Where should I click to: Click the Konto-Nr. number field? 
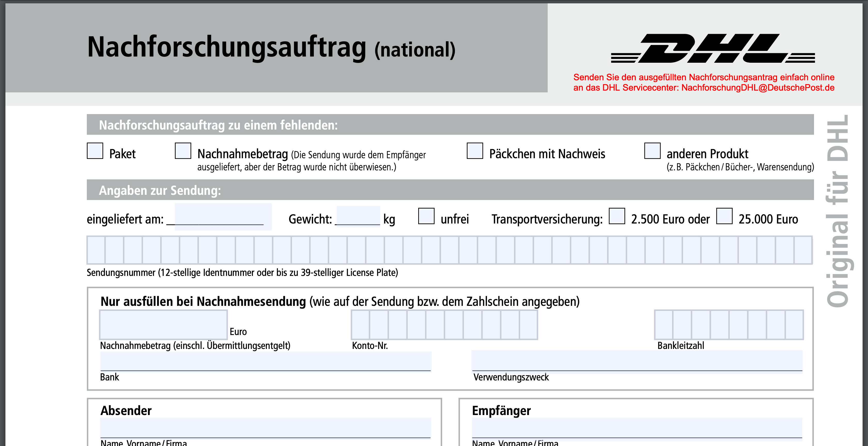444,325
